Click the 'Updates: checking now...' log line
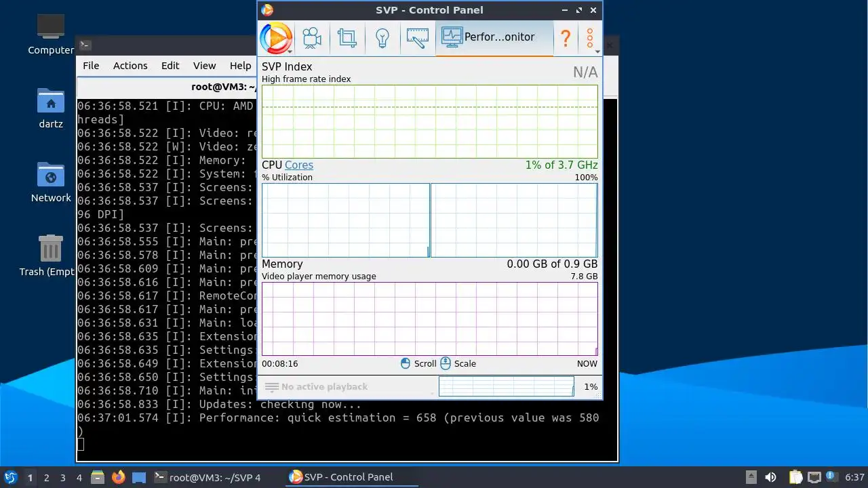Viewport: 868px width, 488px height. tap(220, 404)
